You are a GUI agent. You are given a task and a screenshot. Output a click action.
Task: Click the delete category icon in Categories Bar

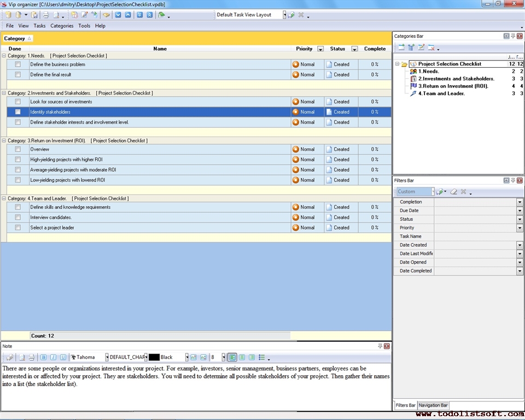click(431, 48)
